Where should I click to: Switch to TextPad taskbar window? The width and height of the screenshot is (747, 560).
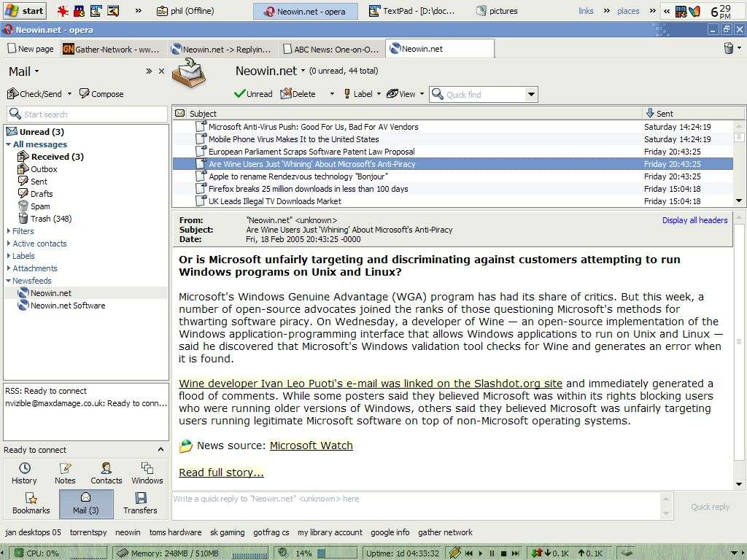coord(412,10)
